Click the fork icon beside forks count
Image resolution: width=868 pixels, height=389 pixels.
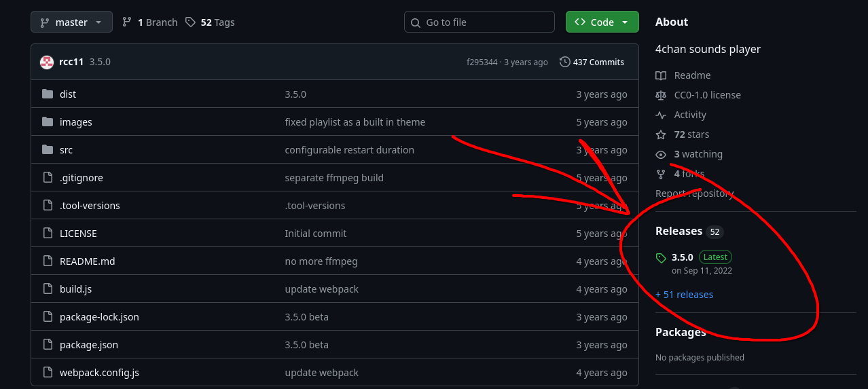pos(661,174)
